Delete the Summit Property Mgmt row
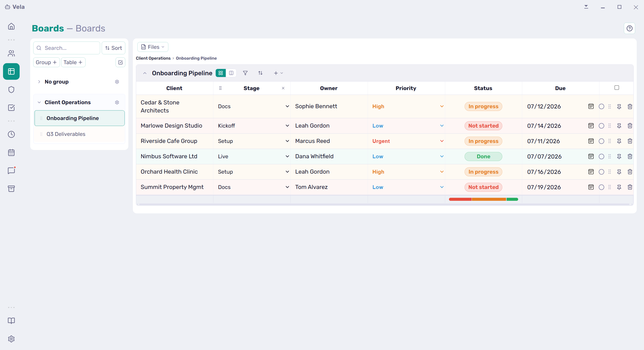The width and height of the screenshot is (644, 350). [x=630, y=187]
